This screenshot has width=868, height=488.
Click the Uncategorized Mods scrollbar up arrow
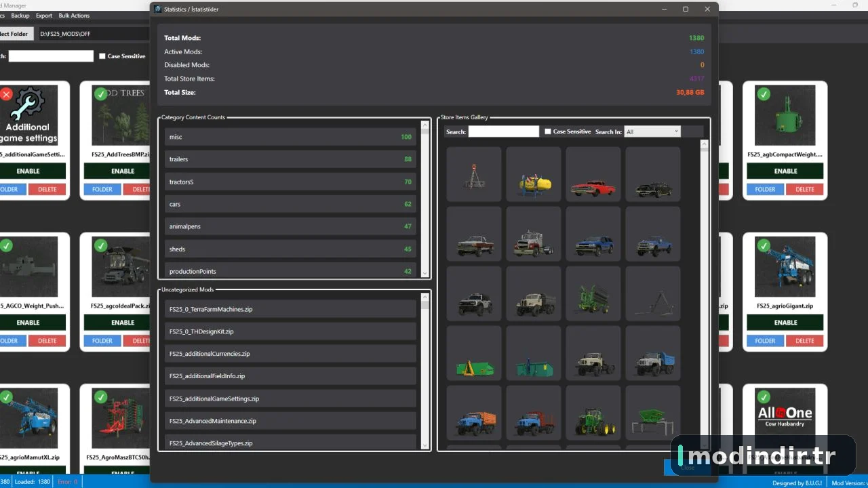coord(426,297)
